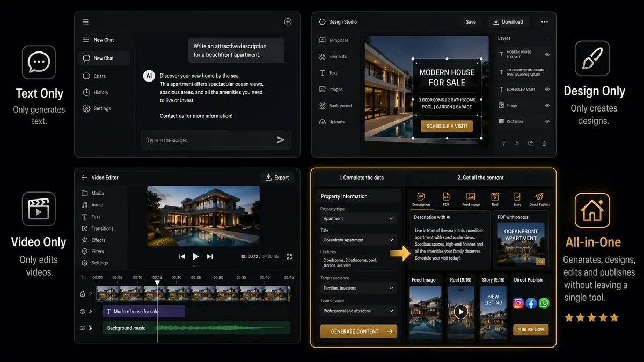
Task: Click the GENERATE CONTENT button
Action: pos(358,331)
